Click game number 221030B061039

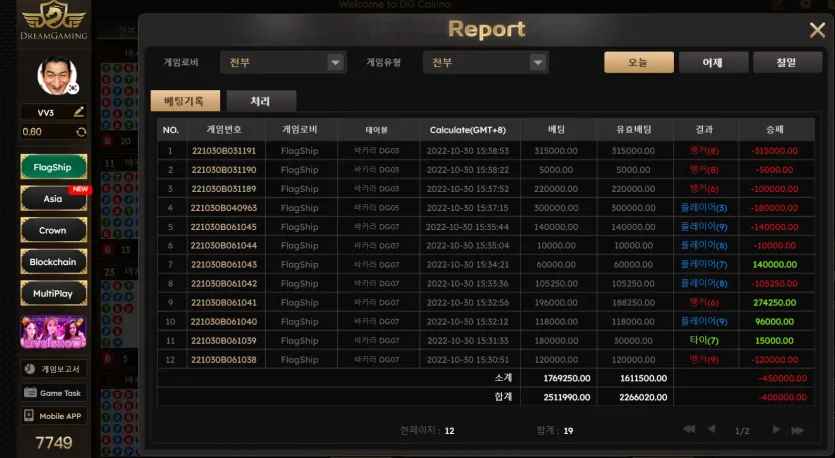[x=224, y=341]
